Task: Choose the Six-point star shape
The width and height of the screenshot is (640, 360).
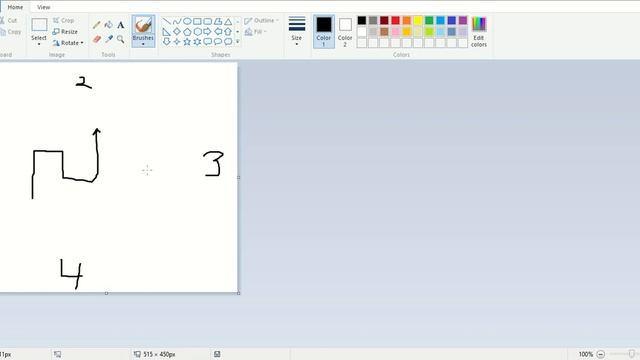Action: point(197,42)
